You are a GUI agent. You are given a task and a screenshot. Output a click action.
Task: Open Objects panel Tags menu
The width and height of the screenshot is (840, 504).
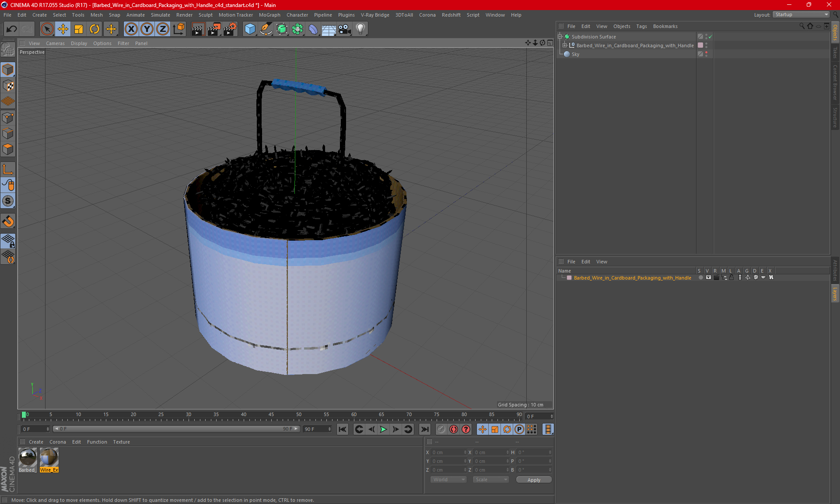click(x=641, y=26)
